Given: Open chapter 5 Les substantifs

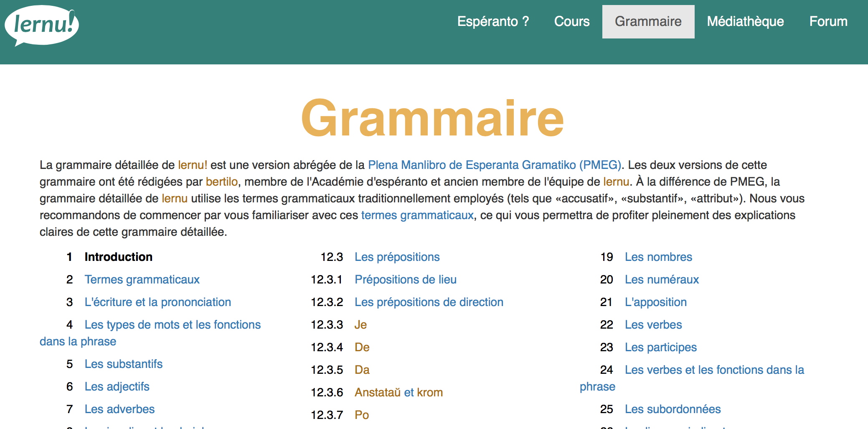Looking at the screenshot, I should [x=124, y=364].
